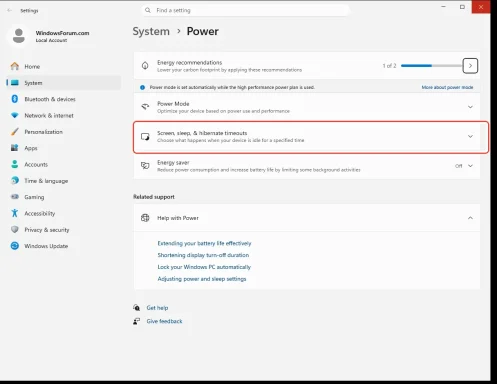This screenshot has width=497, height=384.
Task: Click the Apps icon in sidebar
Action: coord(15,148)
